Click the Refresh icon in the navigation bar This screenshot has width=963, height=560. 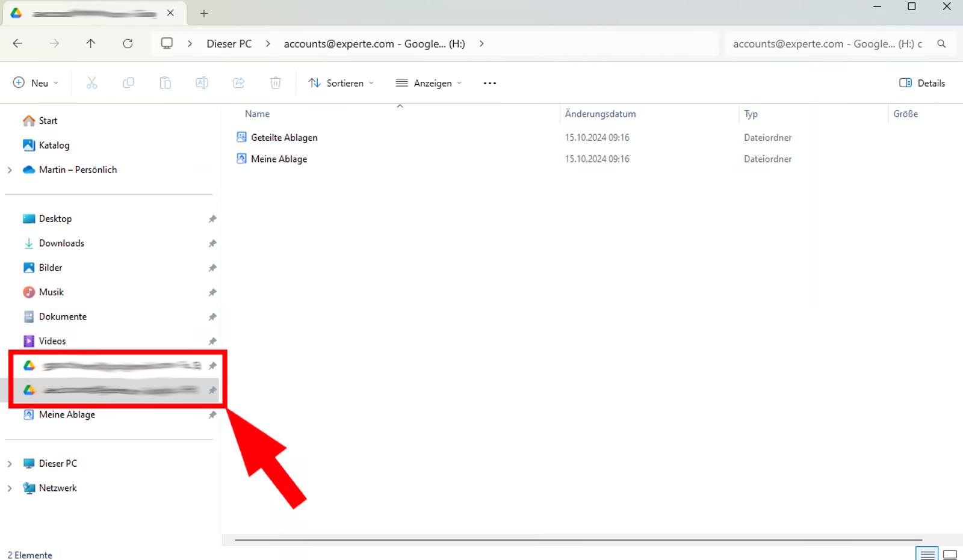pyautogui.click(x=128, y=43)
